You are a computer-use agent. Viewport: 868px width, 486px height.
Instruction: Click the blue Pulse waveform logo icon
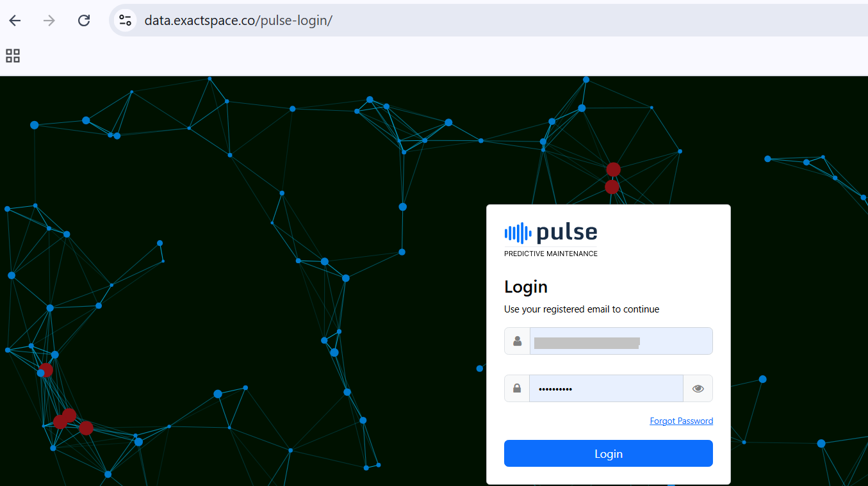click(518, 233)
